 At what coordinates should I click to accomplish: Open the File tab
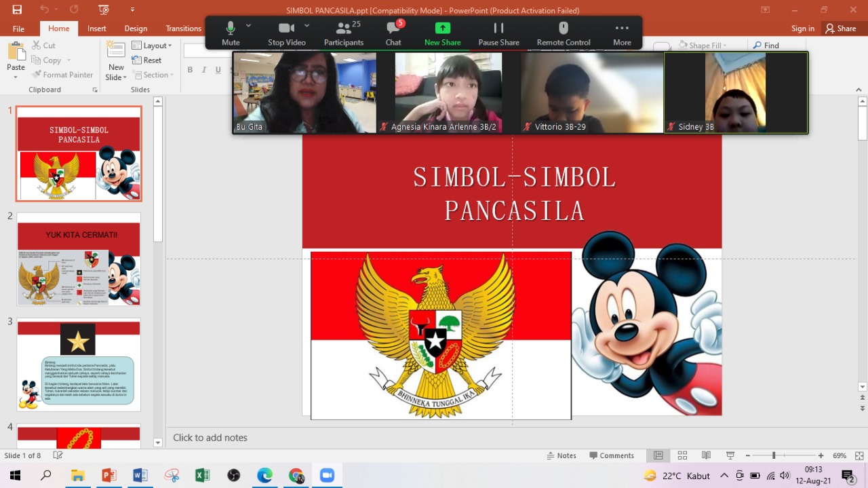18,29
